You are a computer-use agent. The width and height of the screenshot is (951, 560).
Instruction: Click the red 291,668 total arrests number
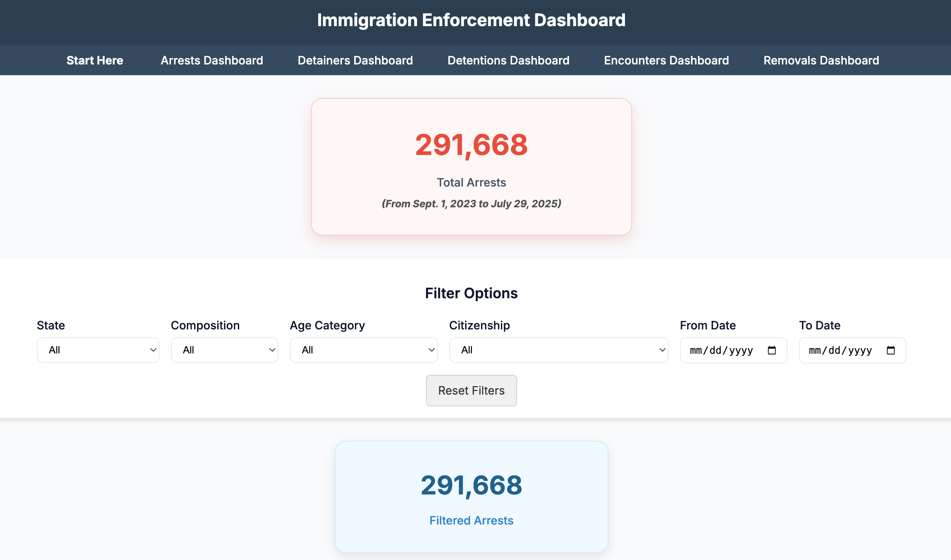pos(471,145)
